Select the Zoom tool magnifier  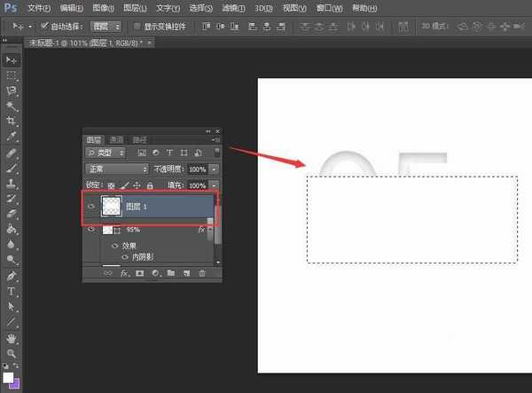(x=12, y=353)
